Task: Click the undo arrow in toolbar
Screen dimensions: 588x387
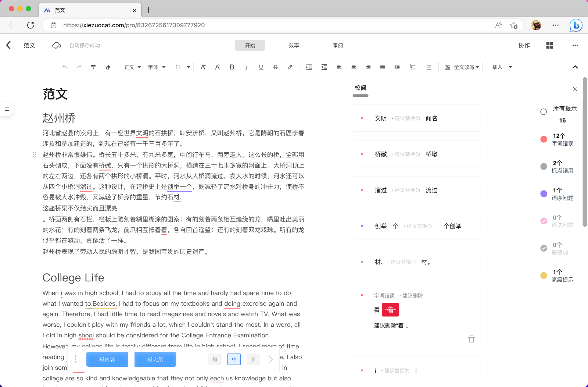Action: [x=65, y=67]
